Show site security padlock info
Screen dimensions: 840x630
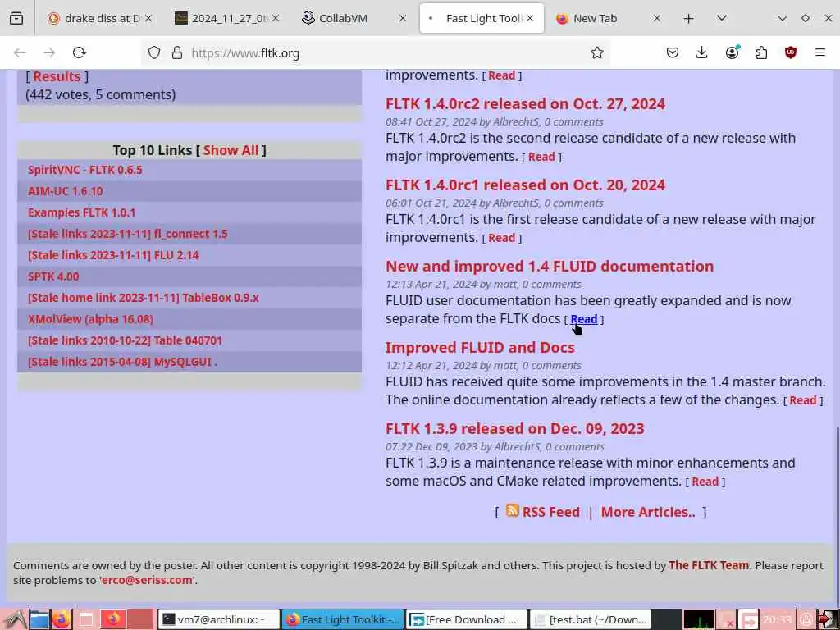pyautogui.click(x=177, y=52)
